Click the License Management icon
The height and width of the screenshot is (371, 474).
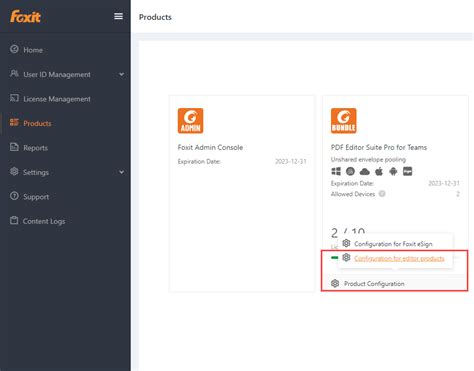(x=14, y=98)
